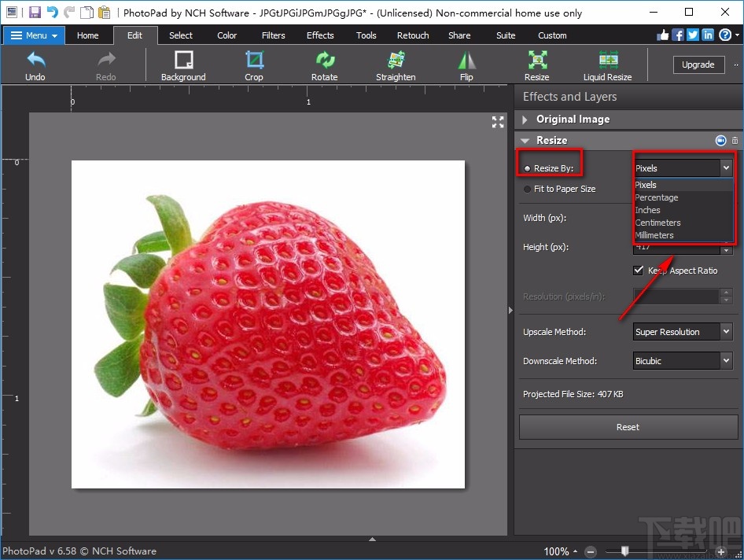This screenshot has width=744, height=560.
Task: Click the Upgrade button
Action: pos(698,64)
